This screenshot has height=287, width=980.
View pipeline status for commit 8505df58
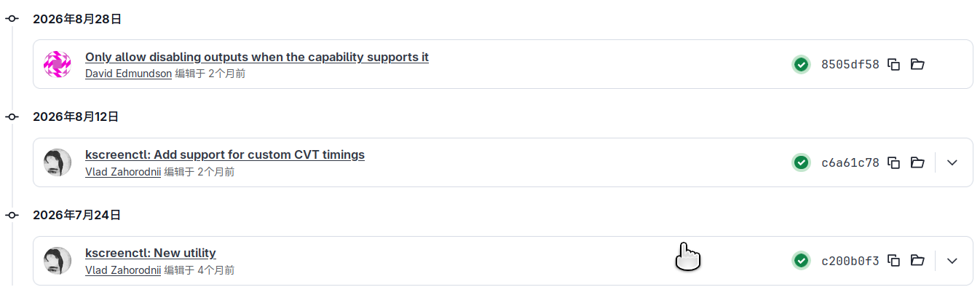(x=801, y=64)
